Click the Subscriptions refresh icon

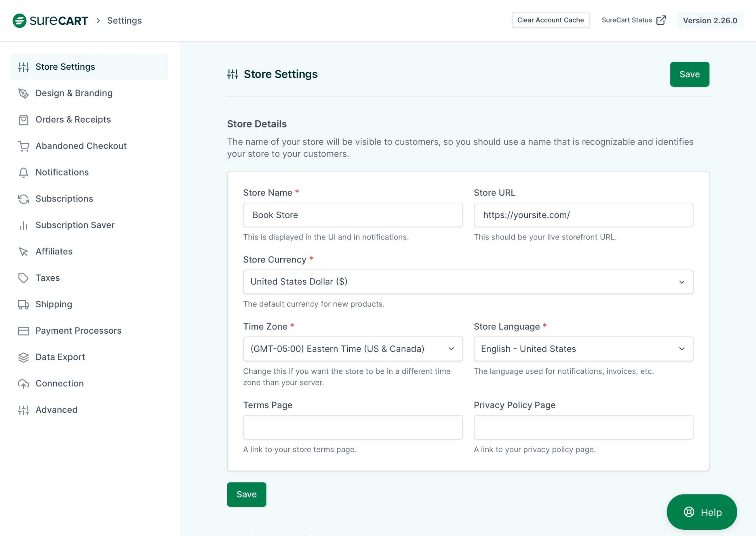[x=23, y=199]
